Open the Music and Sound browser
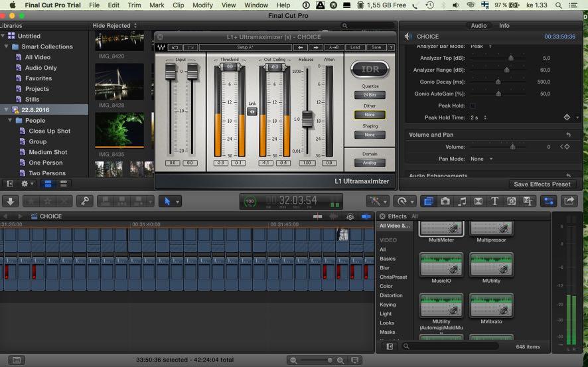 (462, 201)
